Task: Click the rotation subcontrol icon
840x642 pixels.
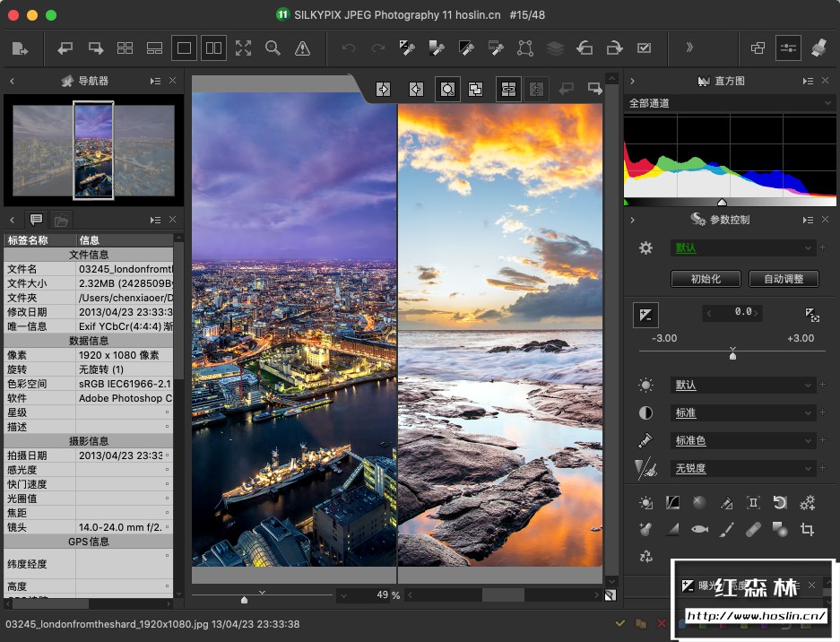Action: [x=780, y=503]
